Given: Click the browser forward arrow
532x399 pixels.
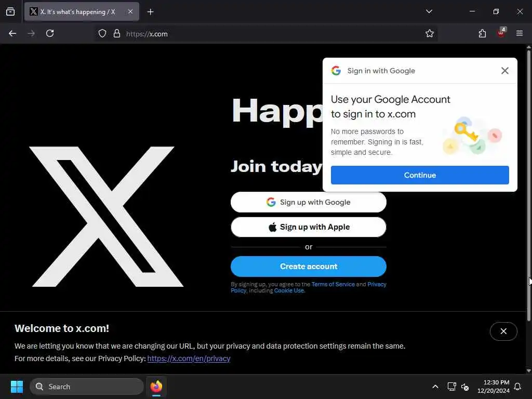Looking at the screenshot, I should pos(31,34).
